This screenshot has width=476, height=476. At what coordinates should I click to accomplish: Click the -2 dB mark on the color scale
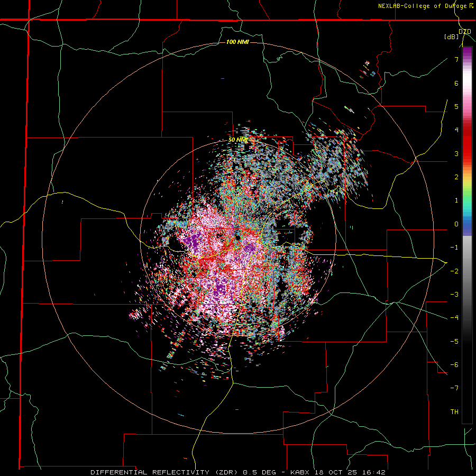pyautogui.click(x=454, y=271)
